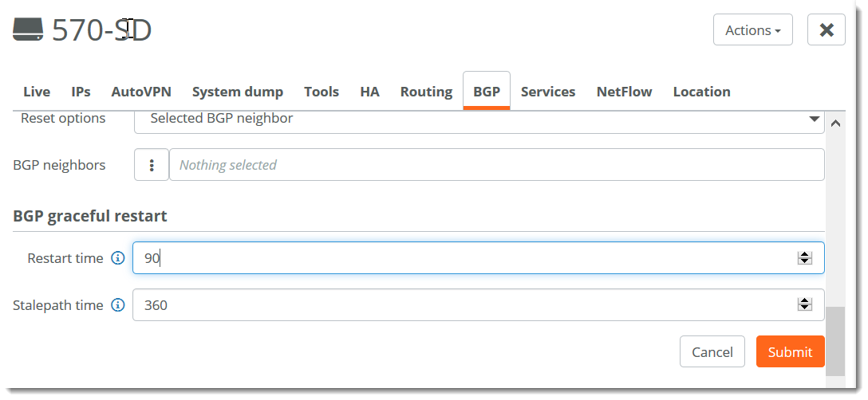868x400 pixels.
Task: Click the Restart time info icon
Action: 118,258
